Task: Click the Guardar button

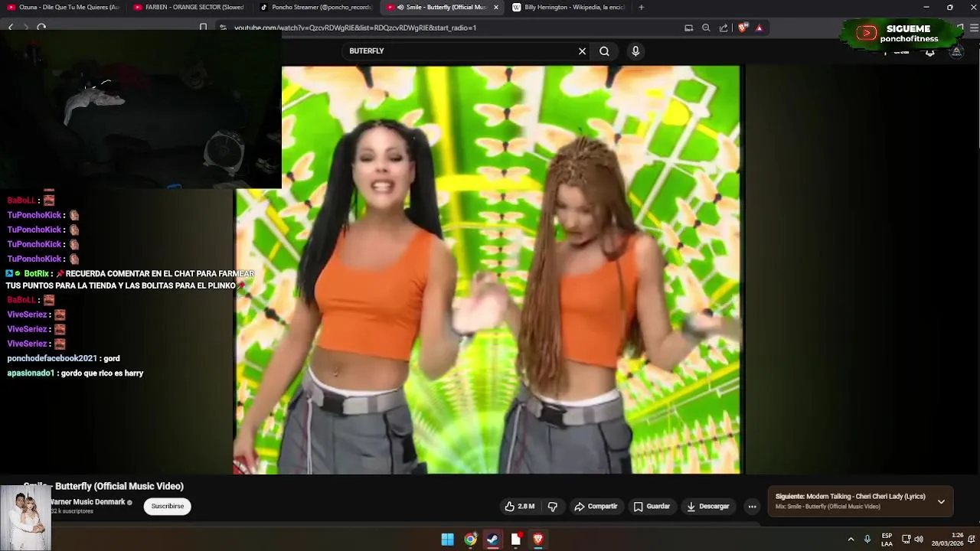Action: (x=652, y=507)
